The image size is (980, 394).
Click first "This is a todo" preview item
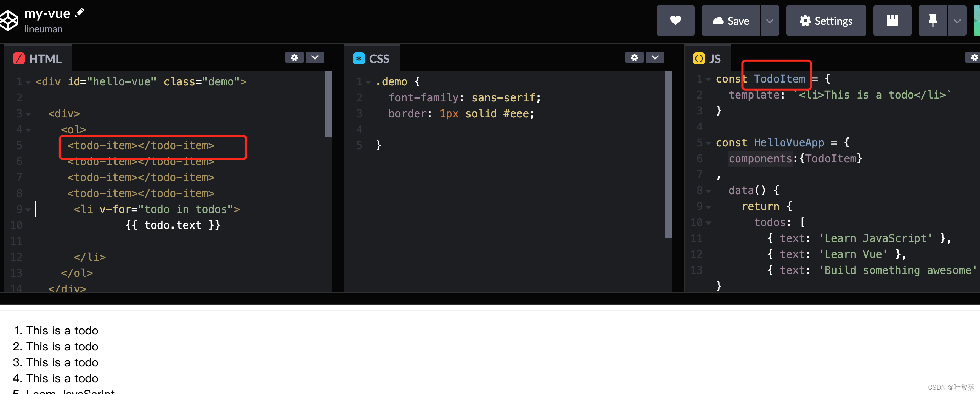point(62,331)
